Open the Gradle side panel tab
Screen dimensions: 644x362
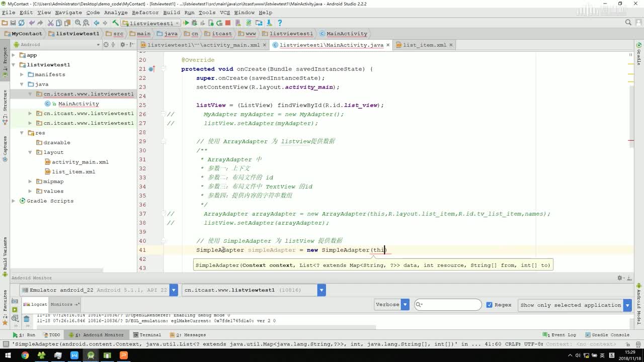tap(639, 54)
